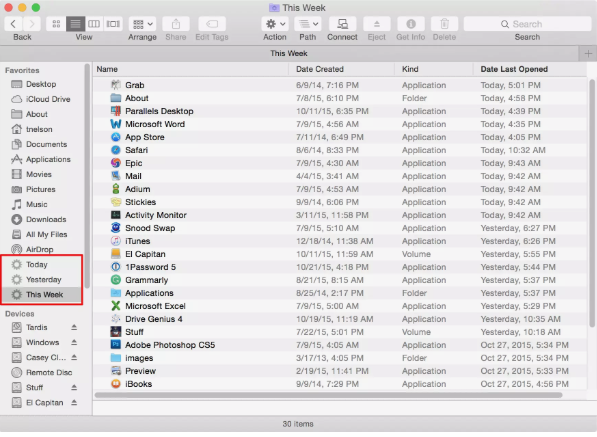The height and width of the screenshot is (437, 597).
Task: Select Cover Flow view button
Action: pyautogui.click(x=113, y=24)
